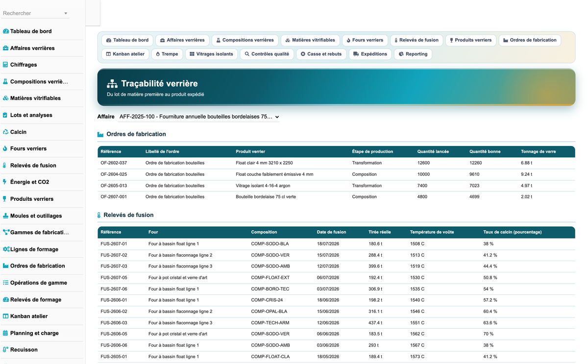Viewport: 588px width, 364px height.
Task: Click the Planning et charge calendar icon
Action: (x=6, y=333)
